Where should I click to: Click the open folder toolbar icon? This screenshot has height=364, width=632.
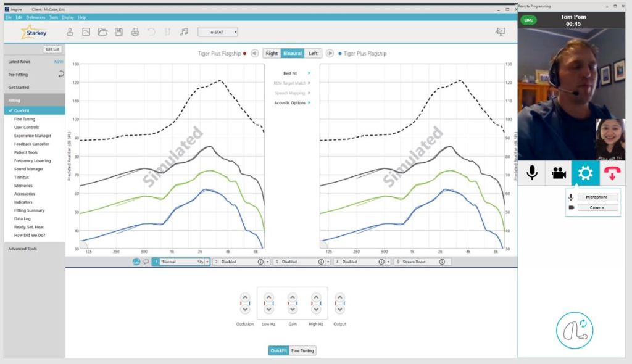102,31
